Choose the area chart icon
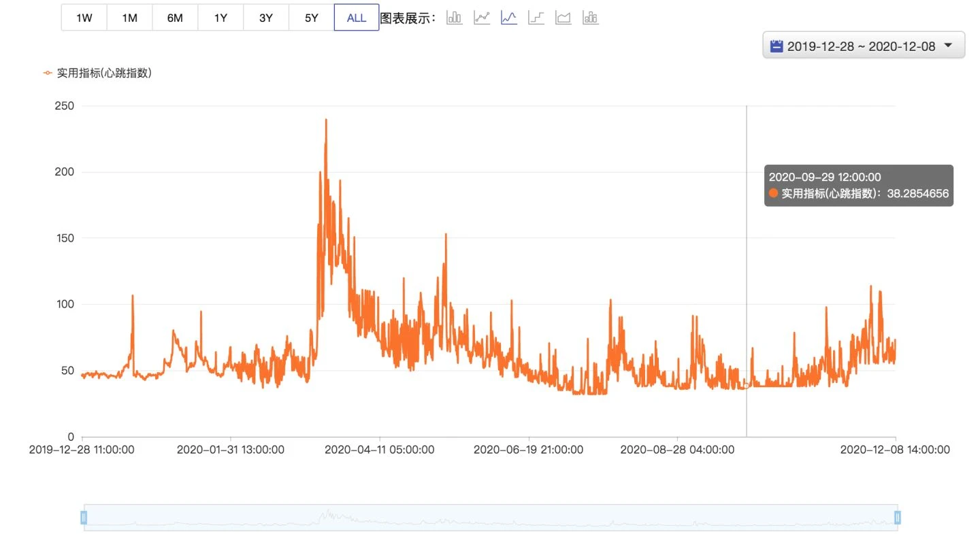The height and width of the screenshot is (534, 980). (563, 18)
